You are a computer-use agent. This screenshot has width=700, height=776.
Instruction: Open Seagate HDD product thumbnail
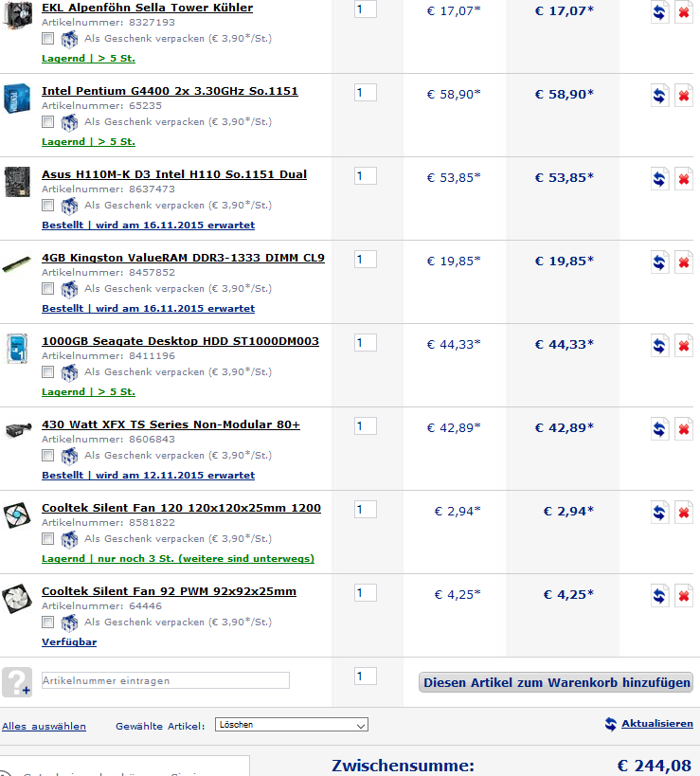point(17,349)
